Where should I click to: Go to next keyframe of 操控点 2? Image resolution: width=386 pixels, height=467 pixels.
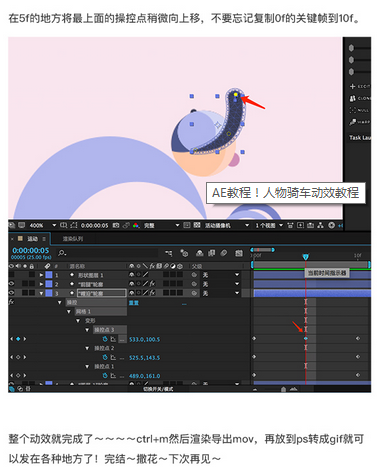coord(25,357)
